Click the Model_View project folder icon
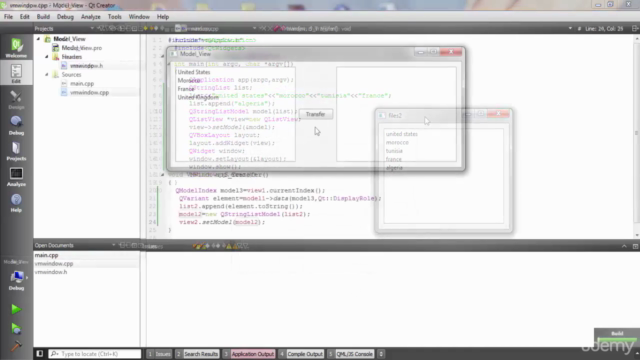Screen dimensions: 640x360 pyautogui.click(x=48, y=39)
